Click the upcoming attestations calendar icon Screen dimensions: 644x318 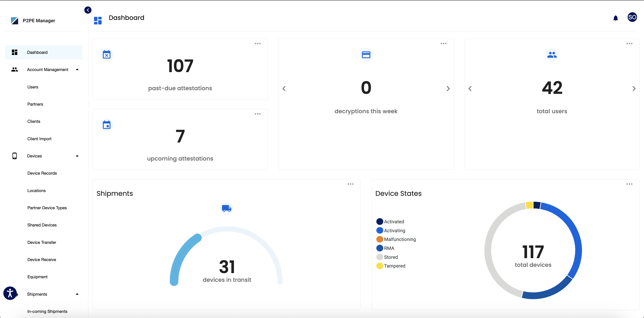(x=107, y=125)
